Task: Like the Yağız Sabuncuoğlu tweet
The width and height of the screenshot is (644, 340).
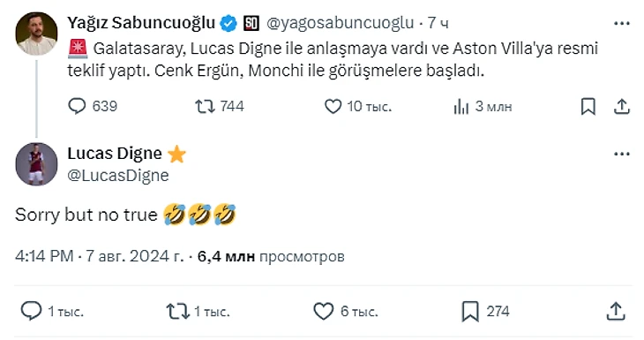Action: pyautogui.click(x=358, y=107)
